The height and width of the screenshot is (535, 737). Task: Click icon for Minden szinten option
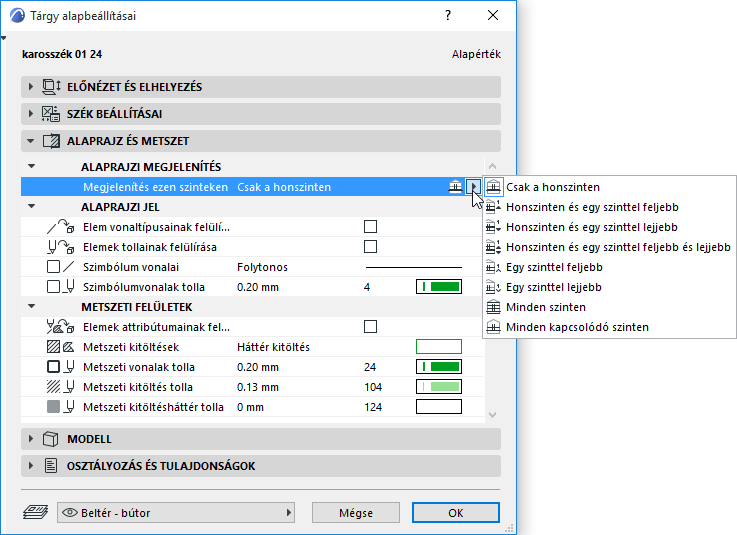[x=494, y=307]
